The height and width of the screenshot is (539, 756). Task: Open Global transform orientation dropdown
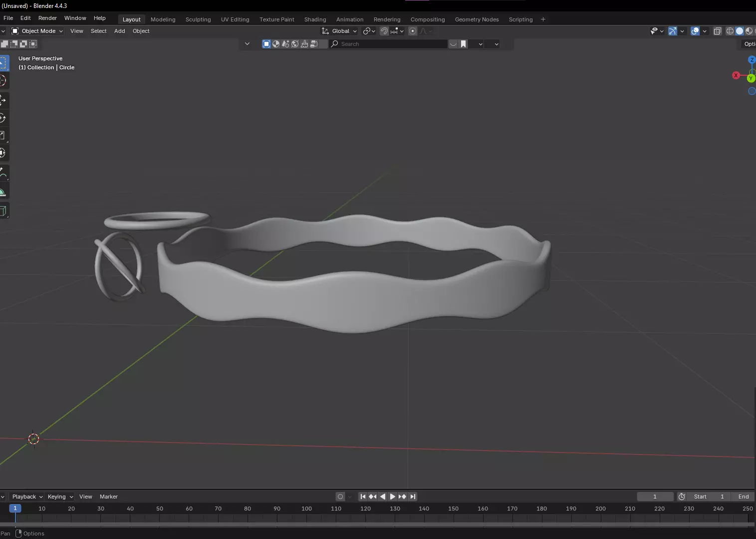(339, 31)
